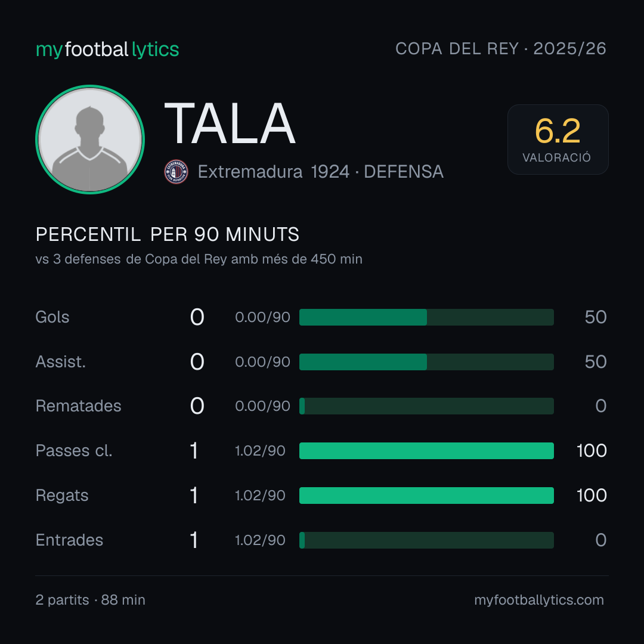
Task: Click the 2 partits 88 min footer text
Action: pos(91,600)
